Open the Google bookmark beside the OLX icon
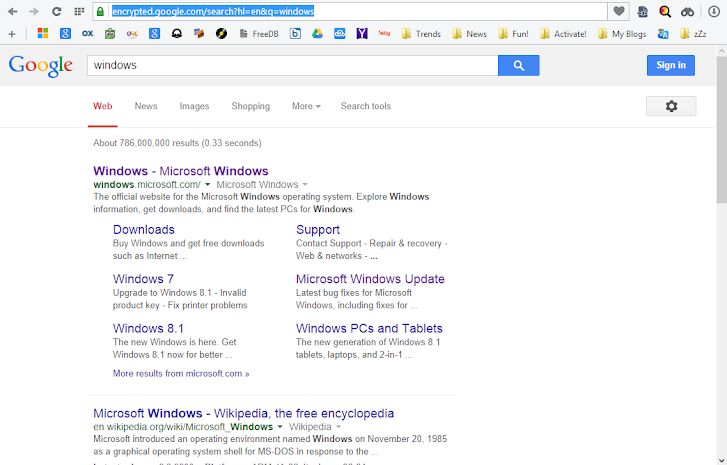The image size is (727, 465). click(154, 33)
